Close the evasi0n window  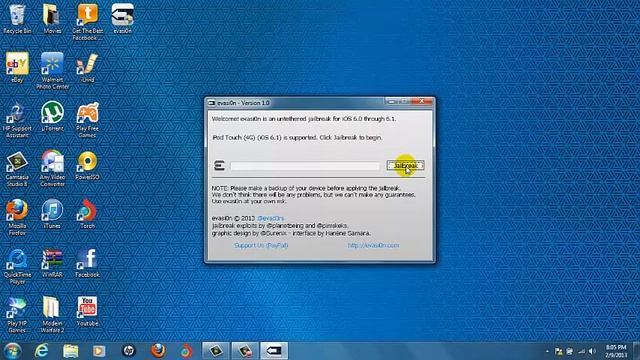[422, 101]
